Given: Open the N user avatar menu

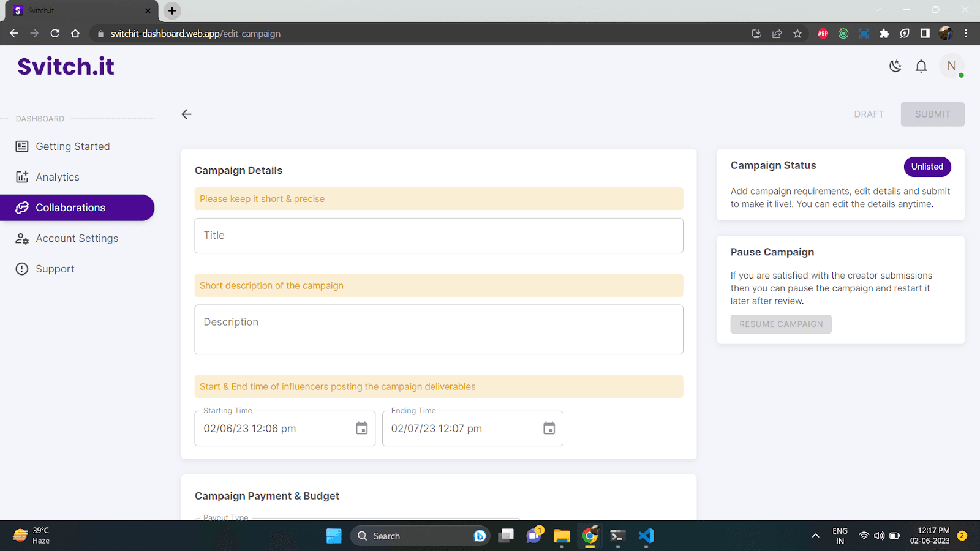Looking at the screenshot, I should (x=951, y=66).
